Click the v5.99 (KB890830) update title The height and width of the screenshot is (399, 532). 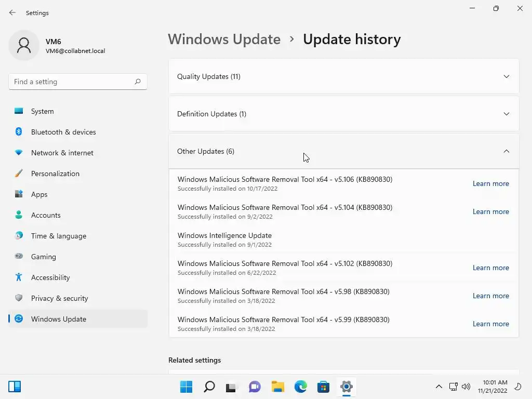pyautogui.click(x=283, y=320)
